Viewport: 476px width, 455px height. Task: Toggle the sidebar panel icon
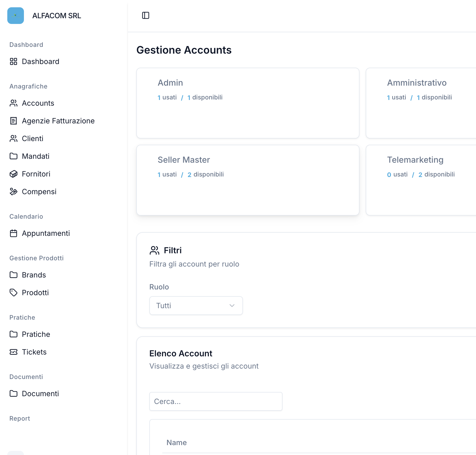146,16
